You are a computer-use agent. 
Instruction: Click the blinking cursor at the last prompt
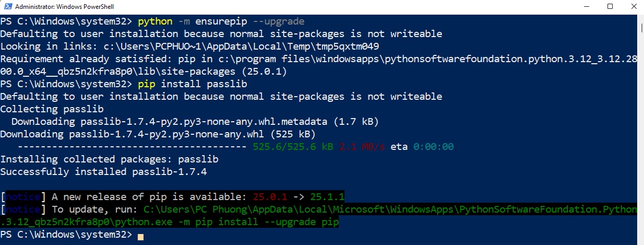tap(140, 236)
